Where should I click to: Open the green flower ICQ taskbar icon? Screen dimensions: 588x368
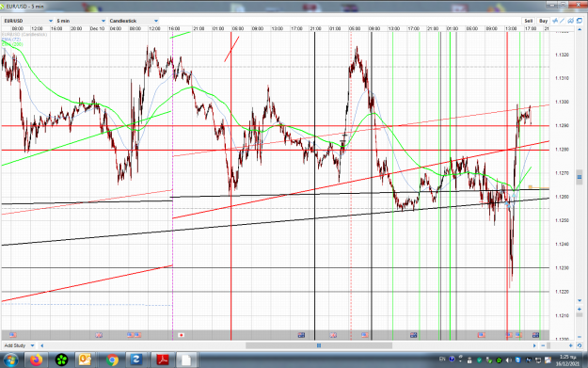61,360
